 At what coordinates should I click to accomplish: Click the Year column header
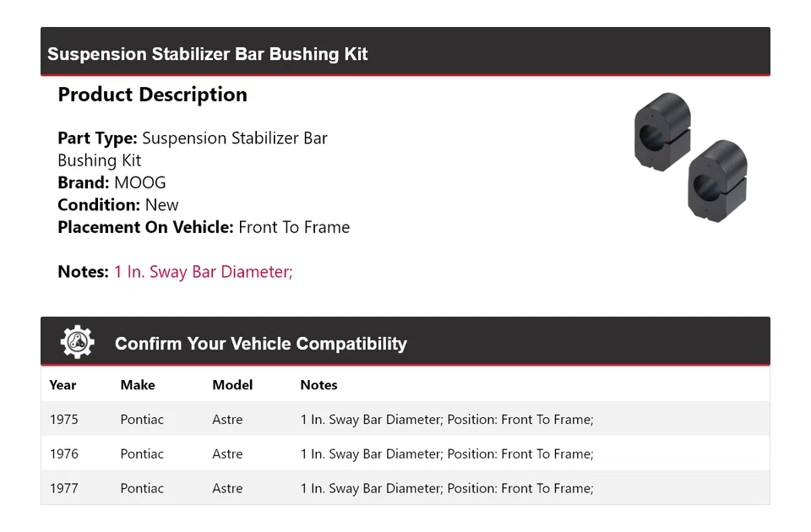click(63, 385)
